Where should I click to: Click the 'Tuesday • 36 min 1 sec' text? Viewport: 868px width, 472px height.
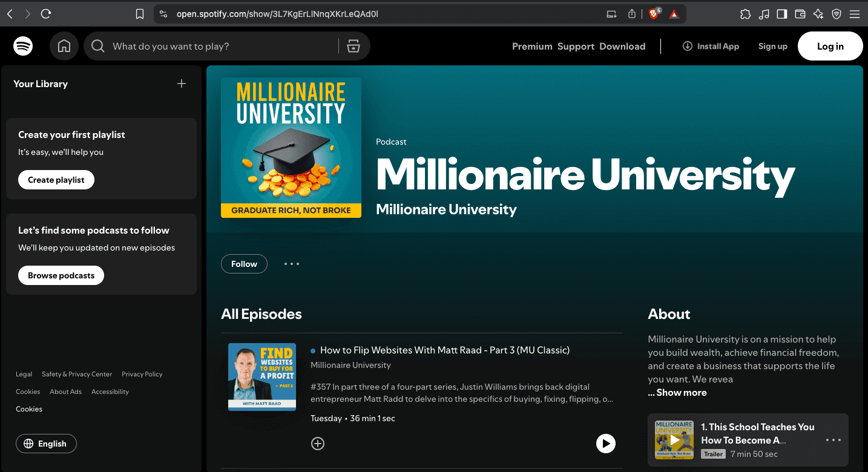(353, 418)
